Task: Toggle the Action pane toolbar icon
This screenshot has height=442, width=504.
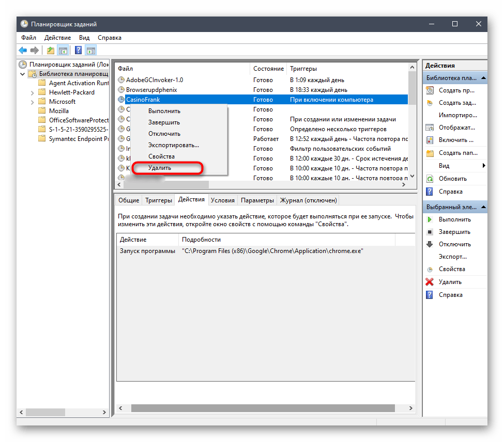Action: coord(91,51)
